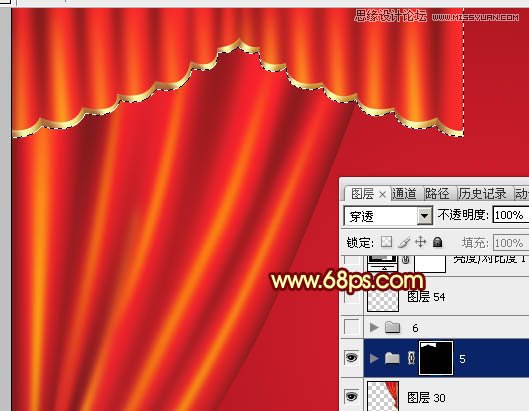Open the 历史记录 tab

[x=482, y=194]
